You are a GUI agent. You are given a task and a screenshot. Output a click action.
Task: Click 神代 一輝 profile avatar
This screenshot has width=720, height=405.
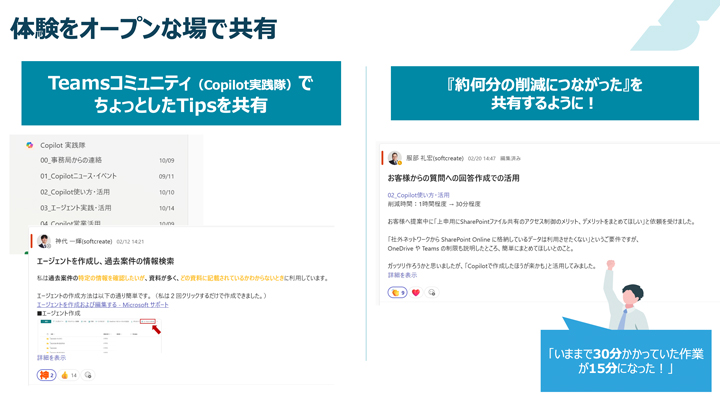[x=44, y=241]
